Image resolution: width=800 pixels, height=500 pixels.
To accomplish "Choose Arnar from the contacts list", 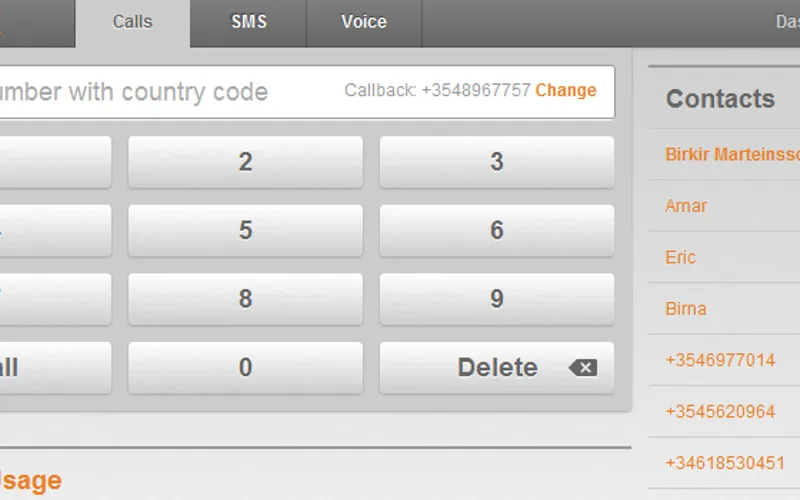I will 686,206.
